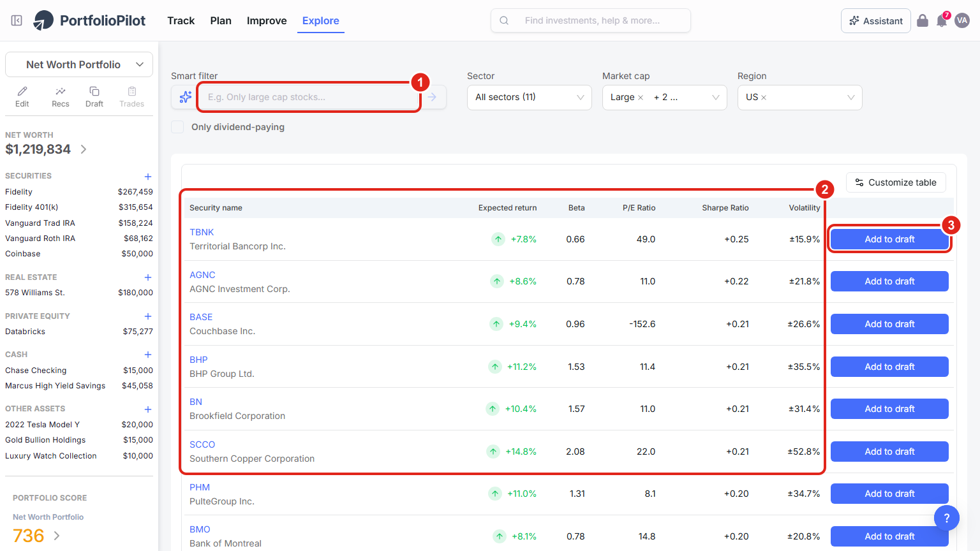The image size is (980, 551).
Task: Select the Vanguard Roth IRA account
Action: 79,239
